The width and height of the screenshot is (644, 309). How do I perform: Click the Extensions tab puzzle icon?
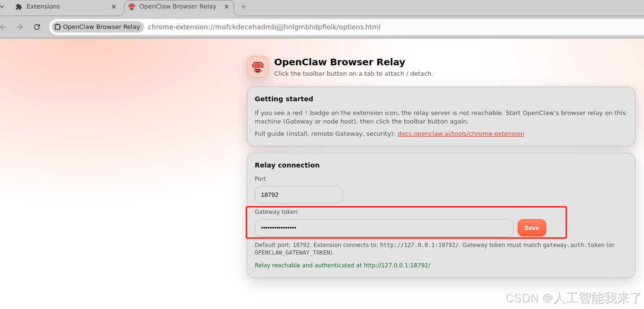point(19,7)
